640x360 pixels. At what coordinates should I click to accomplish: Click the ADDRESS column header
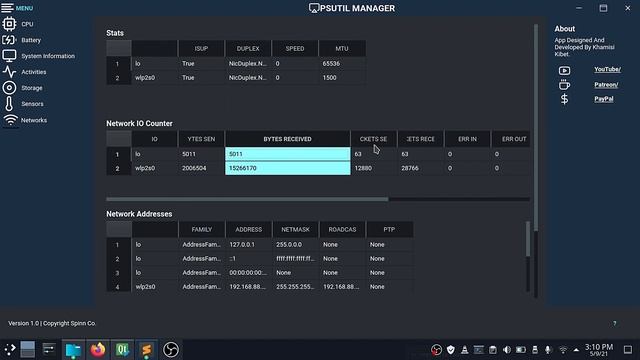[248, 229]
